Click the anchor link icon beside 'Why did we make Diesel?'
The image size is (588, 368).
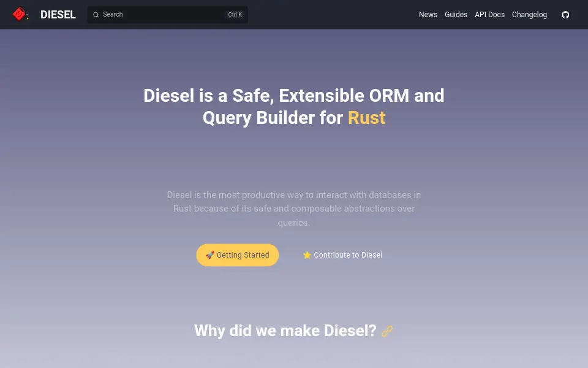[x=387, y=331]
